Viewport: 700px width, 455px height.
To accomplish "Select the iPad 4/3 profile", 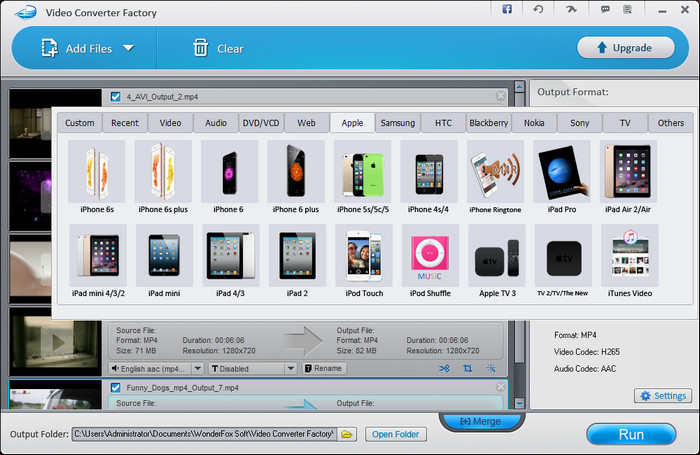I will click(230, 261).
